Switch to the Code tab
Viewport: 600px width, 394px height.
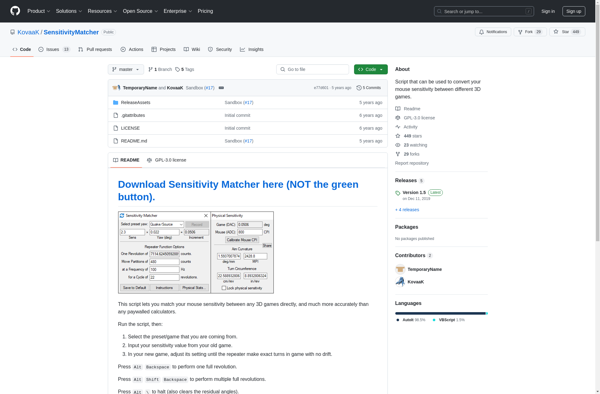22,49
